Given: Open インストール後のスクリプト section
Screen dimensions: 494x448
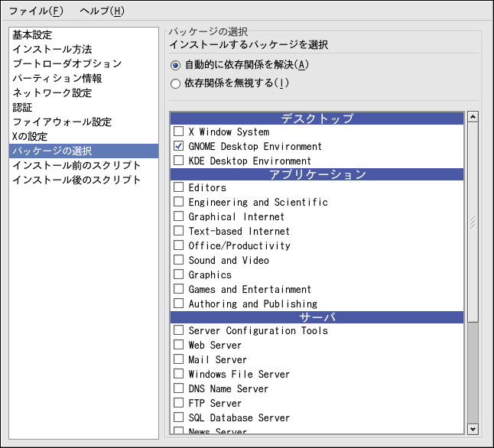Looking at the screenshot, I should point(76,180).
